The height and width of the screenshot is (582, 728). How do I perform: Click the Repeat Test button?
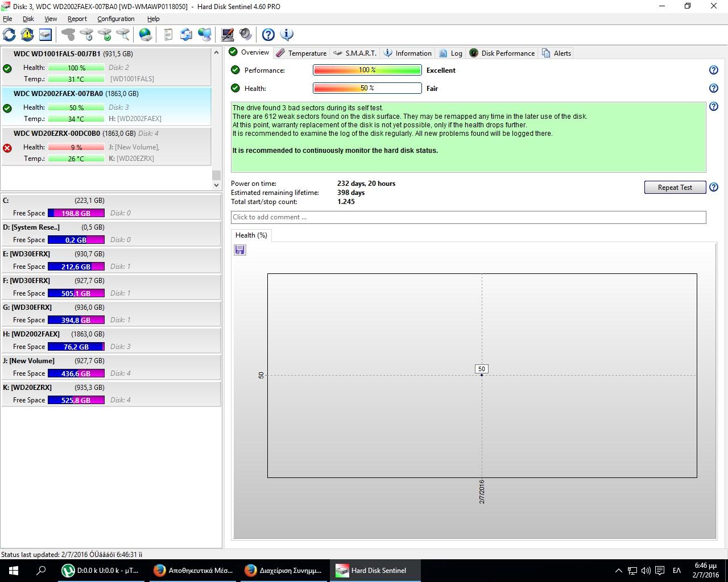(x=675, y=187)
